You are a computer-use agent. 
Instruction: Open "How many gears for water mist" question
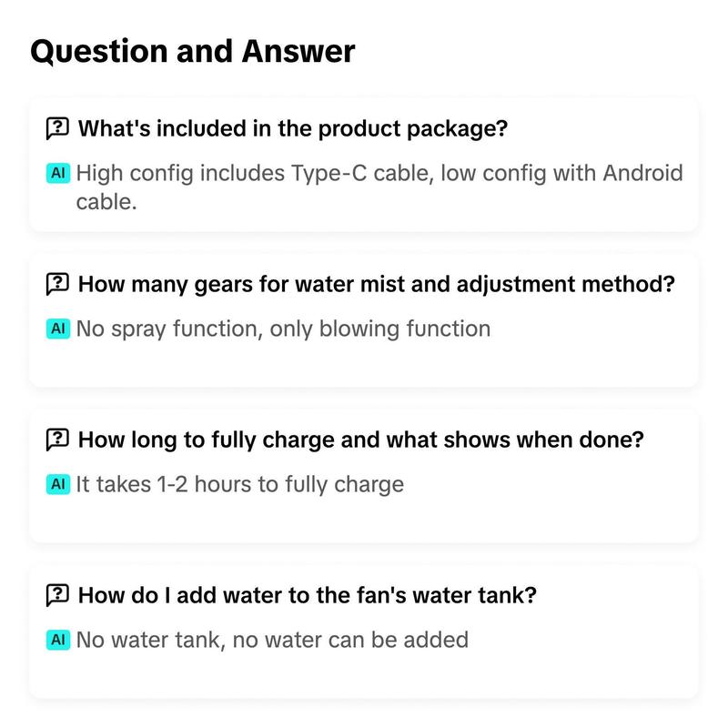[377, 284]
